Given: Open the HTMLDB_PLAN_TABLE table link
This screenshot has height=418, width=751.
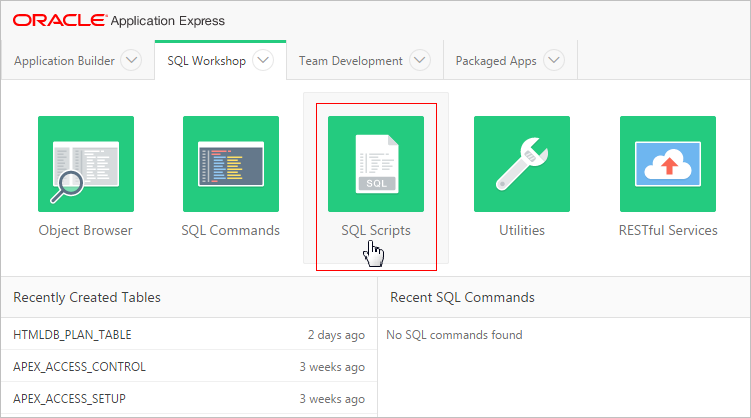Looking at the screenshot, I should [72, 335].
